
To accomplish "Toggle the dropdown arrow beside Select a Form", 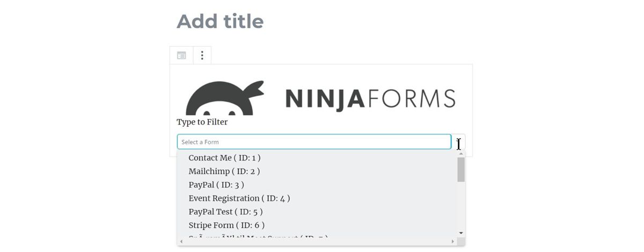I will point(458,142).
